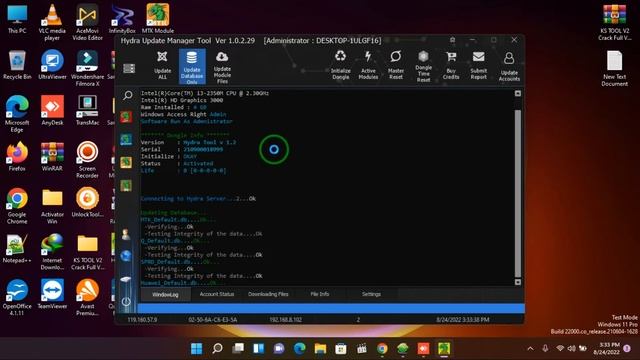Click the user figure icon in Hydra sidebar

(126, 234)
